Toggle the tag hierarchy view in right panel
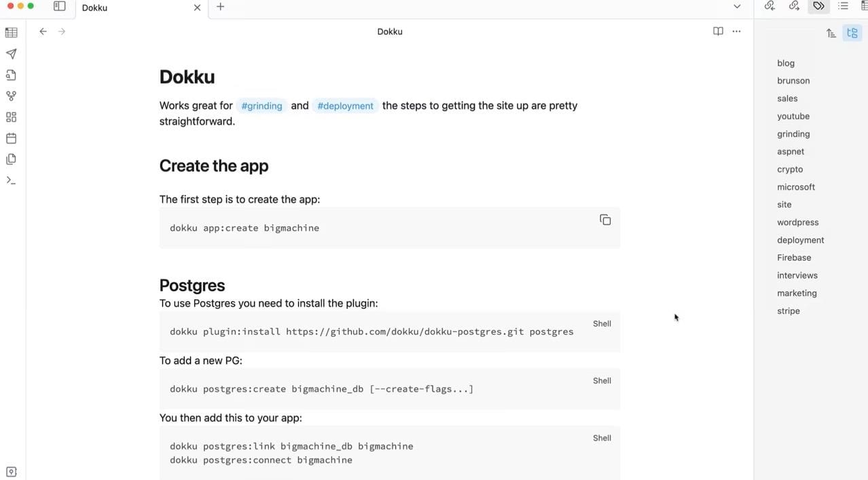Image resolution: width=868 pixels, height=480 pixels. 852,33
